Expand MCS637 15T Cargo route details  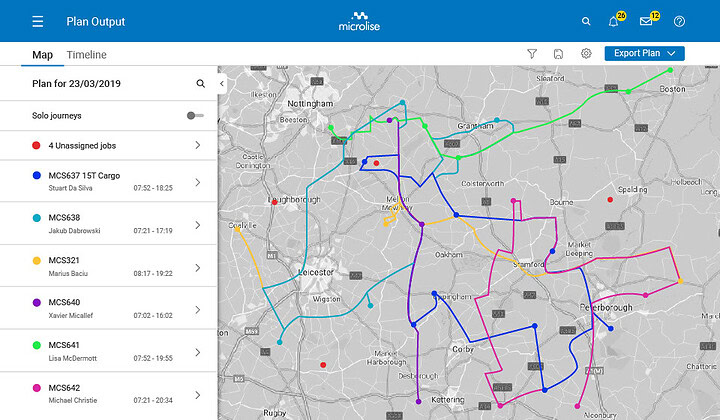197,182
